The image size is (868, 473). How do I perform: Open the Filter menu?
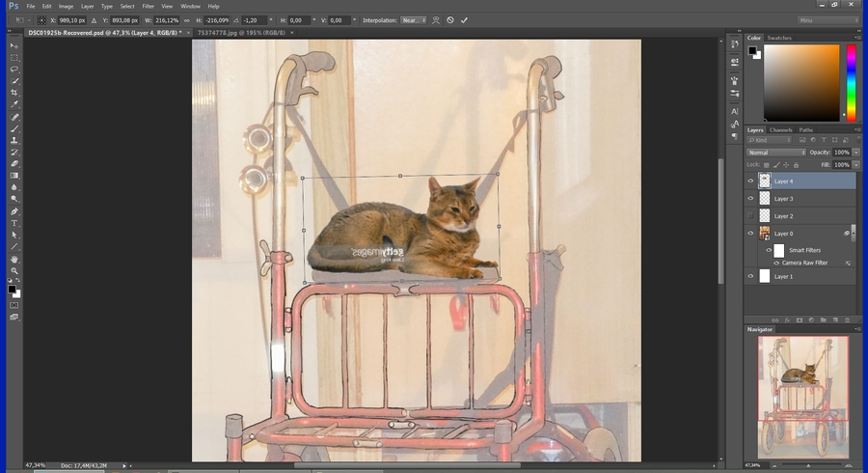point(148,6)
